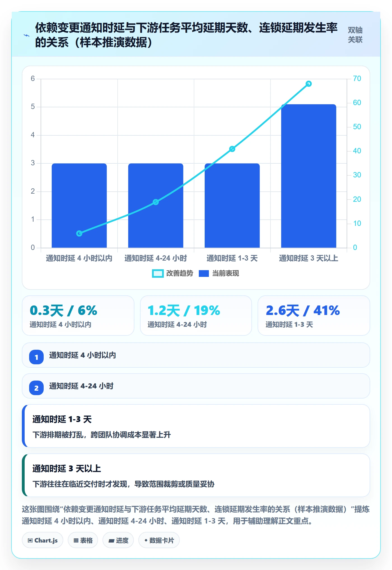The image size is (392, 570).
Task: Click the x-axis label 通知时延 3 天以上
Action: pos(309,258)
